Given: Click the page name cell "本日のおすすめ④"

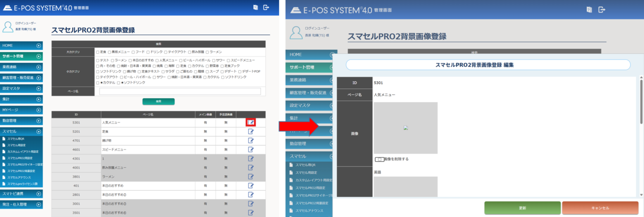Looking at the screenshot, I should coord(148,212).
